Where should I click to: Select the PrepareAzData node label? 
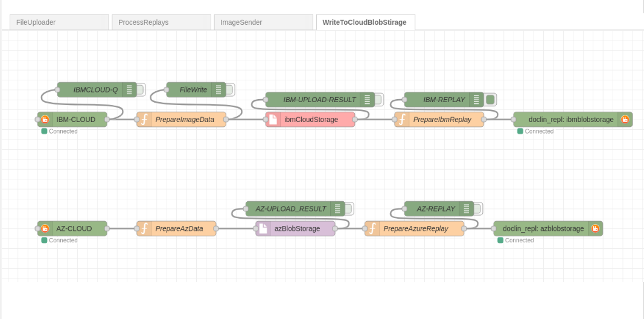click(x=179, y=228)
